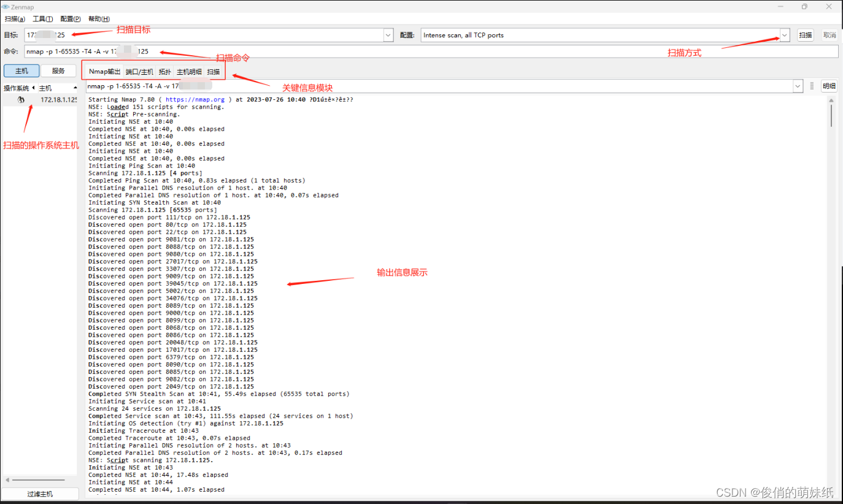Image resolution: width=843 pixels, height=504 pixels.
Task: Click the 目标 target input field
Action: point(204,35)
